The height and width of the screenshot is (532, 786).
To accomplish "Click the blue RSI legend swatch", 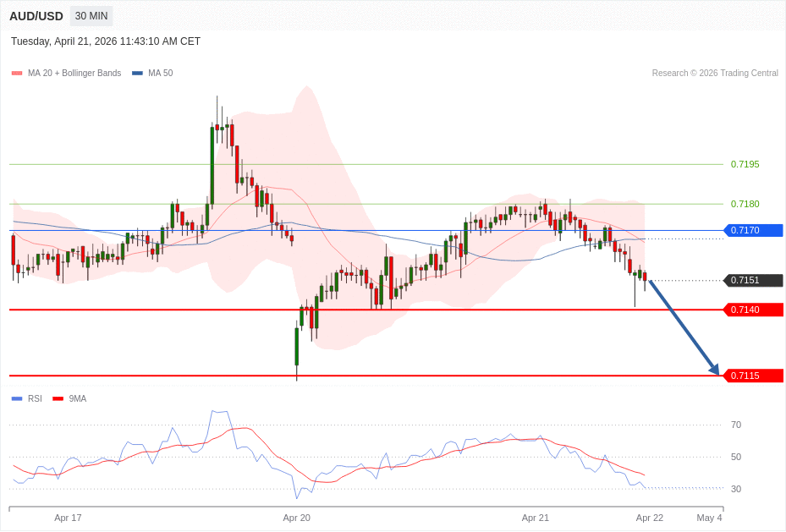I will 17,398.
